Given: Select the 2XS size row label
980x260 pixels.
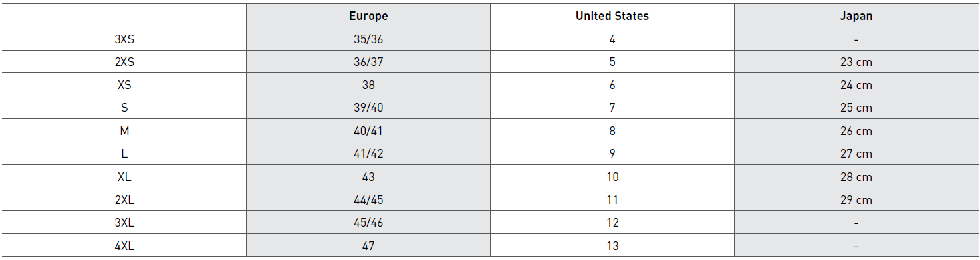Looking at the screenshot, I should pos(124,62).
